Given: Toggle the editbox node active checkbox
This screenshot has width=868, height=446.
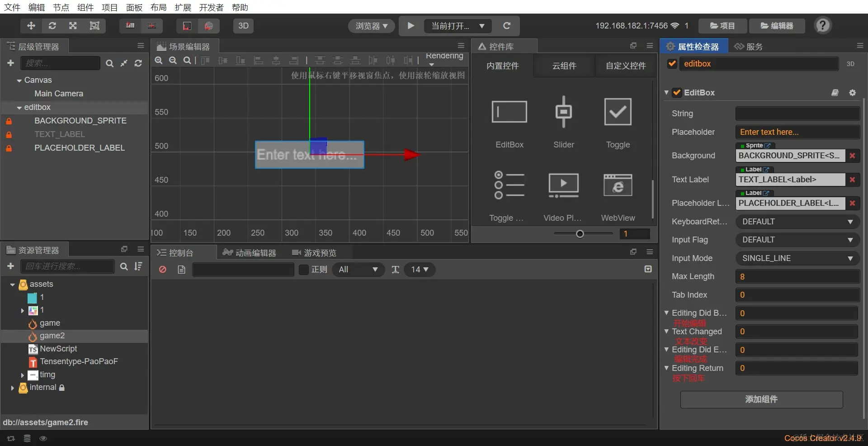Looking at the screenshot, I should (672, 64).
